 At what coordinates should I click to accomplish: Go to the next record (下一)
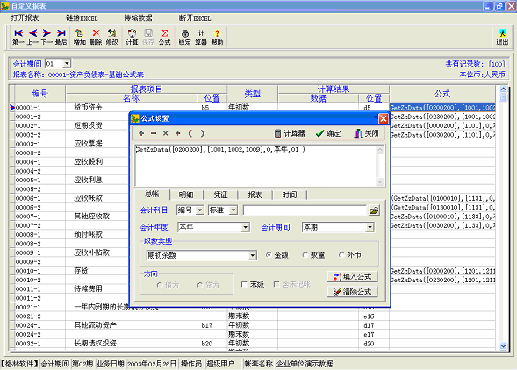pos(47,37)
